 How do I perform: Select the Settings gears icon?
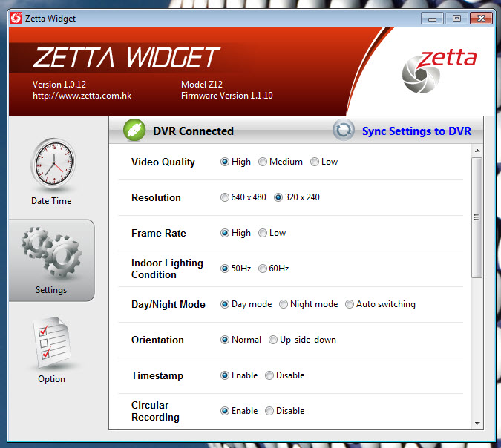tap(51, 252)
